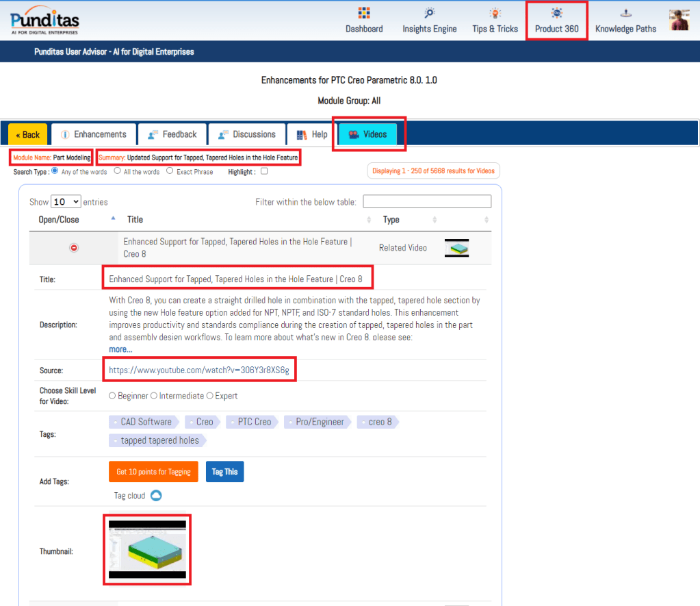
Task: Open the Insights Engine icon
Action: (429, 13)
